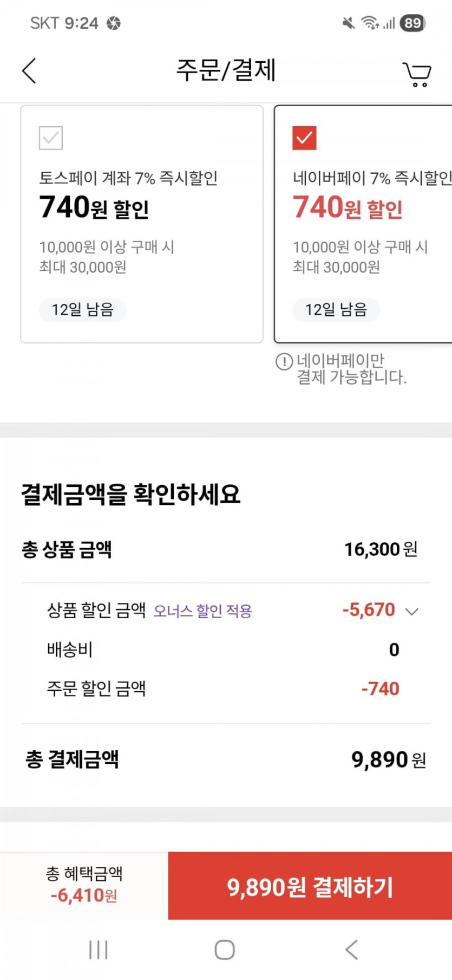Tap the 총 혜택금액 -6,410원 summary
This screenshot has width=452, height=980.
point(84,885)
